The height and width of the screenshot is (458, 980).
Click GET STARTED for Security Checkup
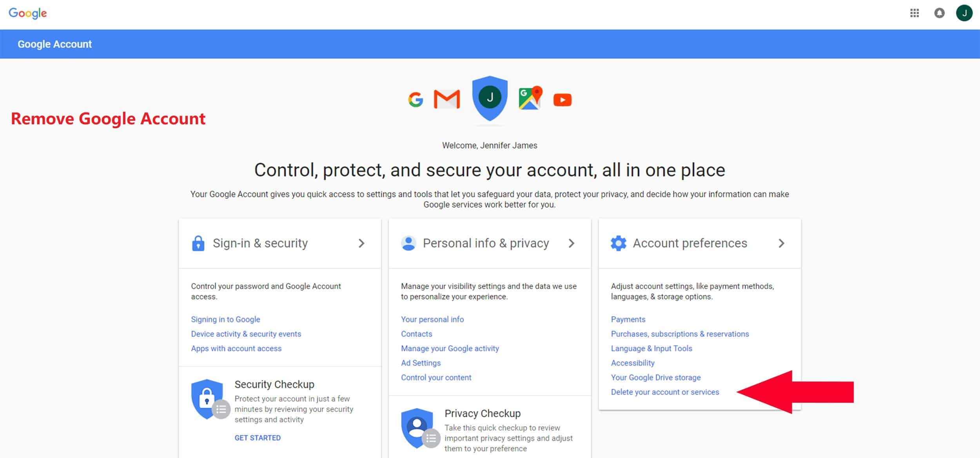click(x=258, y=437)
